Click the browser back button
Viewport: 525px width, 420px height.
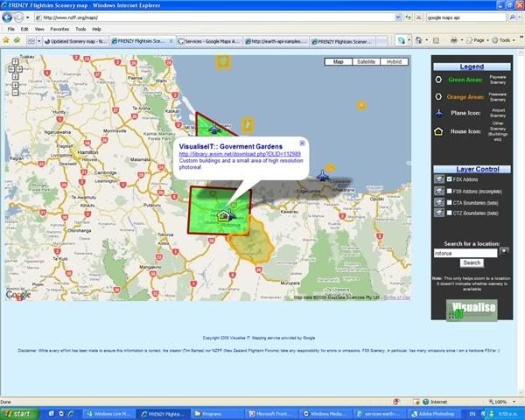tap(8, 17)
